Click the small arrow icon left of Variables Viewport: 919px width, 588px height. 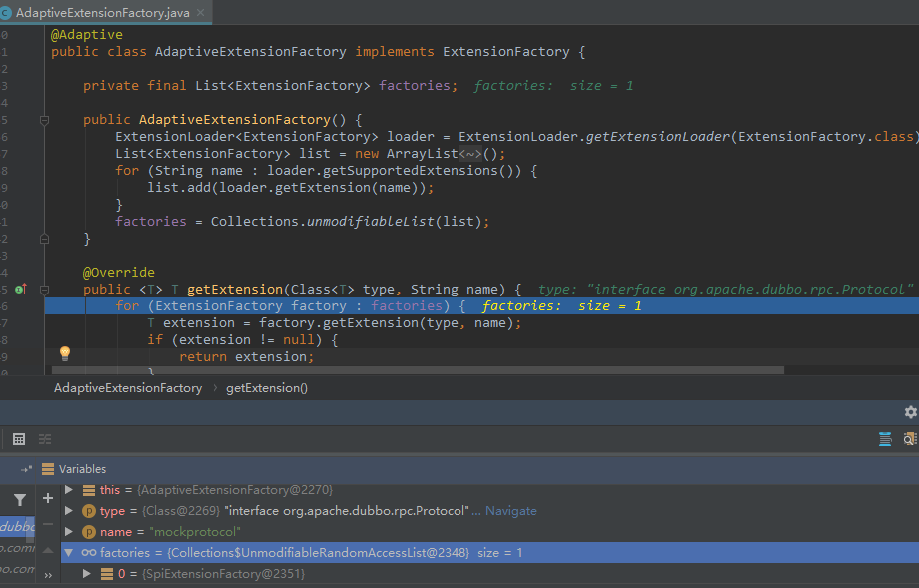26,469
